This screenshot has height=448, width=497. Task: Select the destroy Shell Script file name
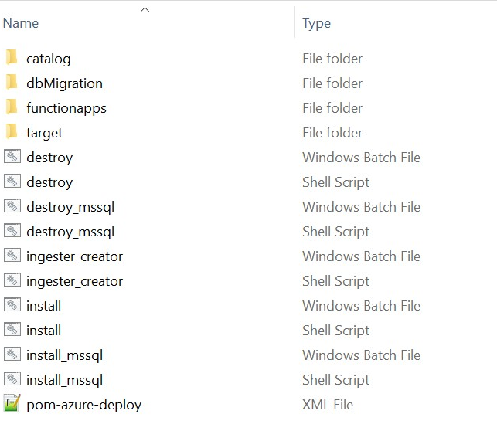point(49,182)
